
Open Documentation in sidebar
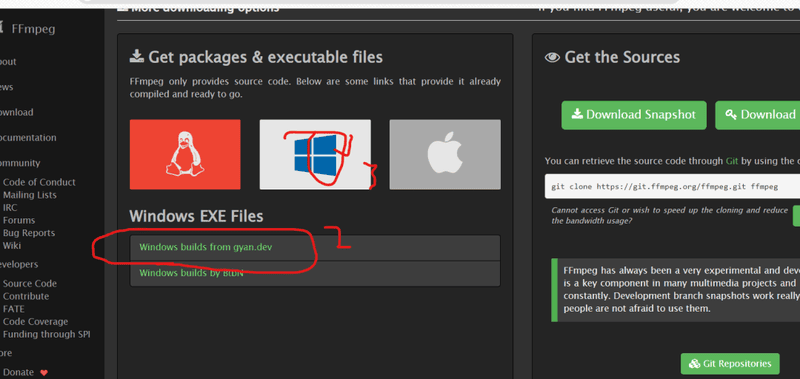click(28, 138)
